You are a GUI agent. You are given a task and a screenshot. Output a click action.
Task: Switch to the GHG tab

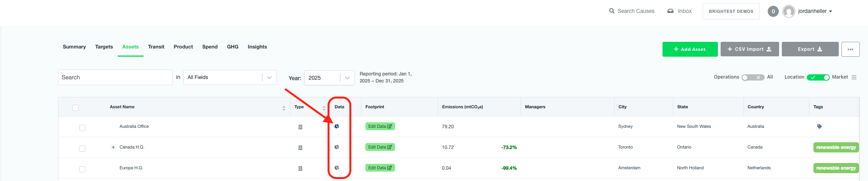point(232,47)
